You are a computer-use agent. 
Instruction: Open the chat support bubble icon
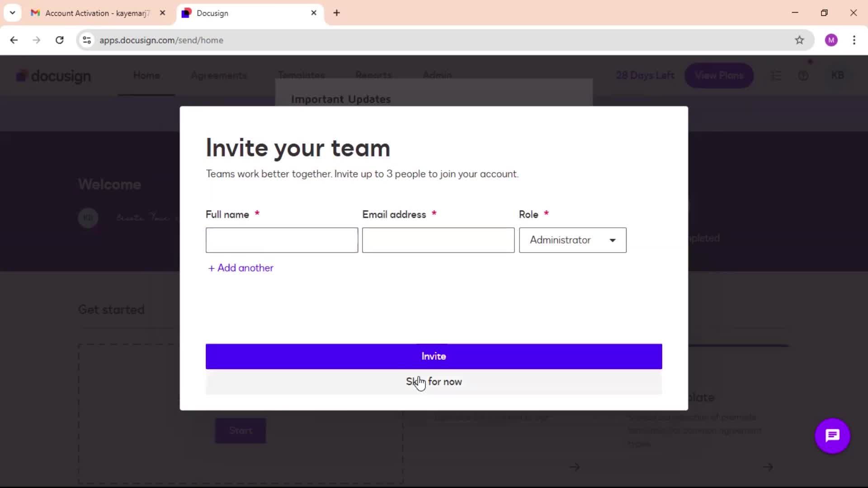pos(832,436)
